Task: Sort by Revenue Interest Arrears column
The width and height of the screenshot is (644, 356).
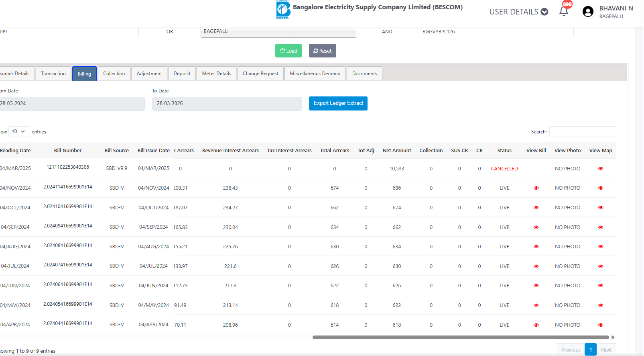Action: click(230, 151)
